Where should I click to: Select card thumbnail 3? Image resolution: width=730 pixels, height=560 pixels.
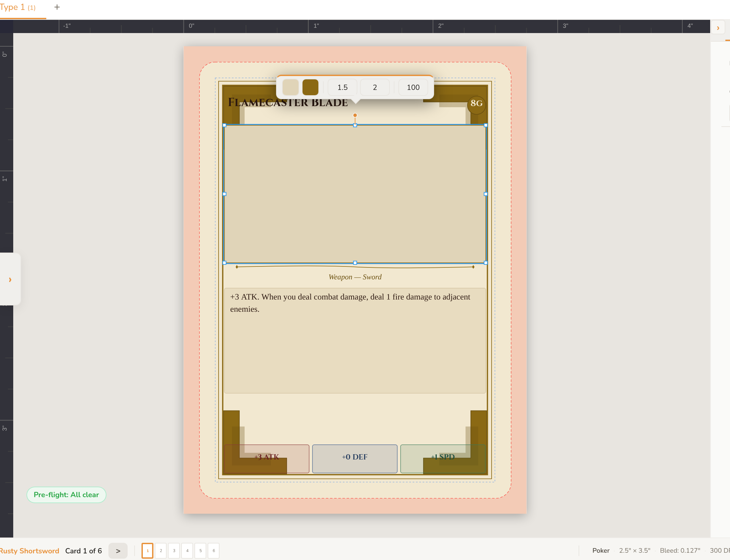point(174,551)
